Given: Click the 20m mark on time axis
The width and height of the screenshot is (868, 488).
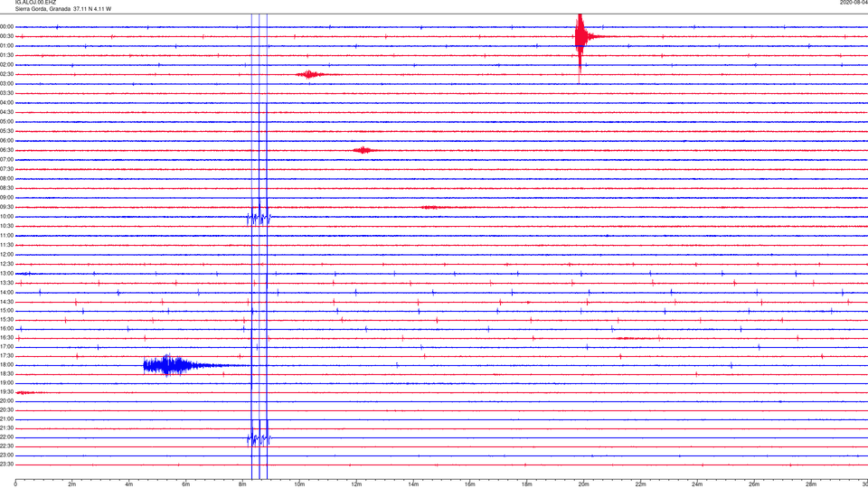Looking at the screenshot, I should click(x=583, y=484).
